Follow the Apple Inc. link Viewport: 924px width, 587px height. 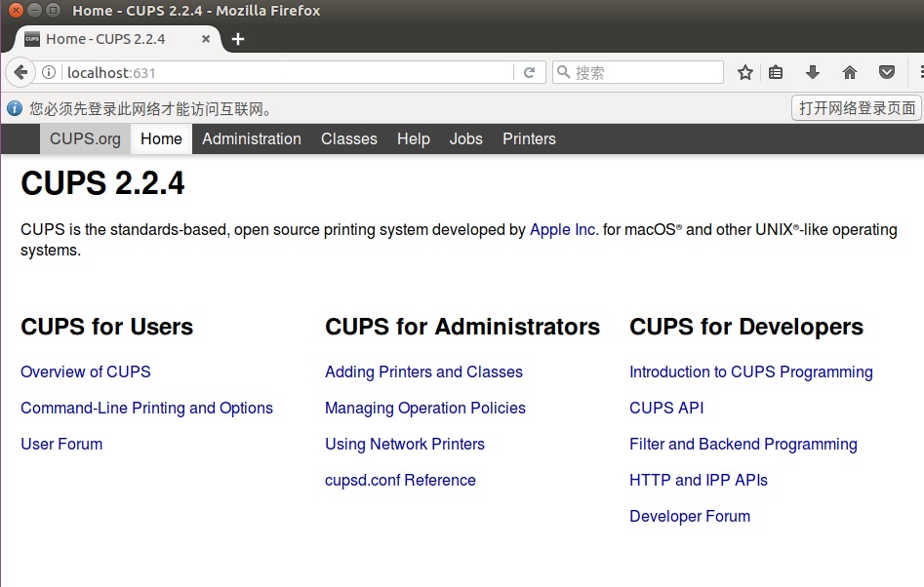564,229
